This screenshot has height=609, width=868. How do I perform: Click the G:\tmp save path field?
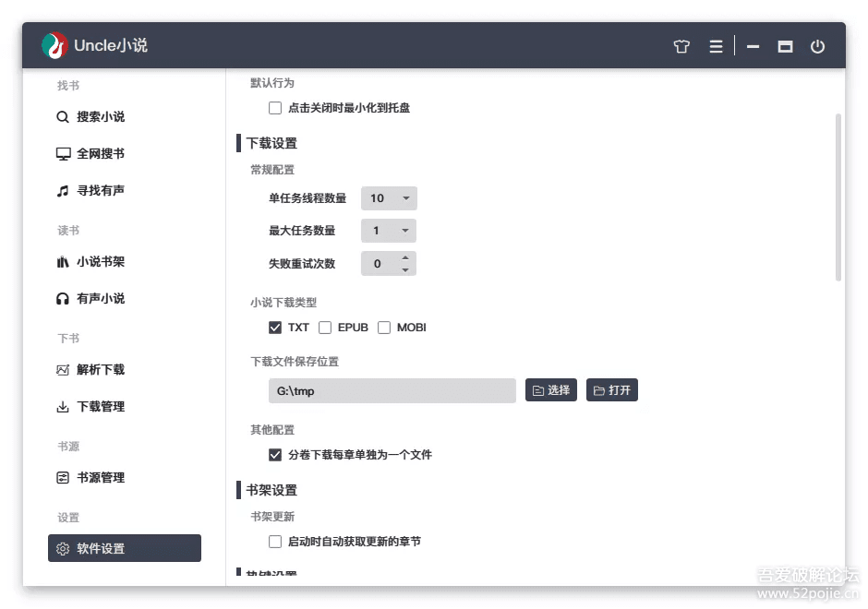click(x=392, y=391)
